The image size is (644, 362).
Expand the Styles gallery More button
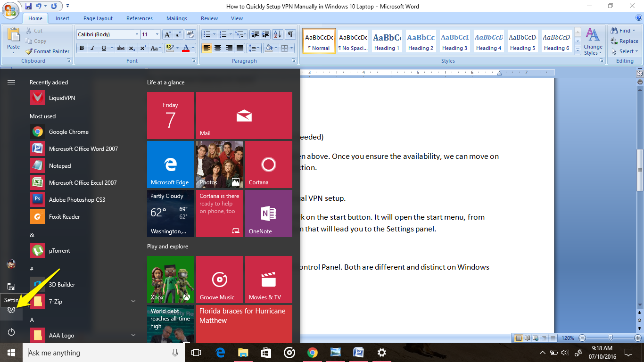pyautogui.click(x=577, y=51)
